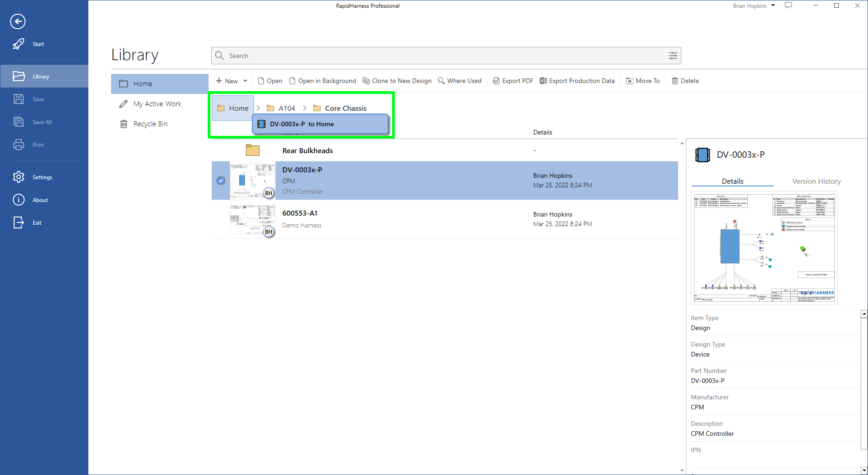This screenshot has width=868, height=475.
Task: Switch to Version History tab
Action: click(817, 181)
